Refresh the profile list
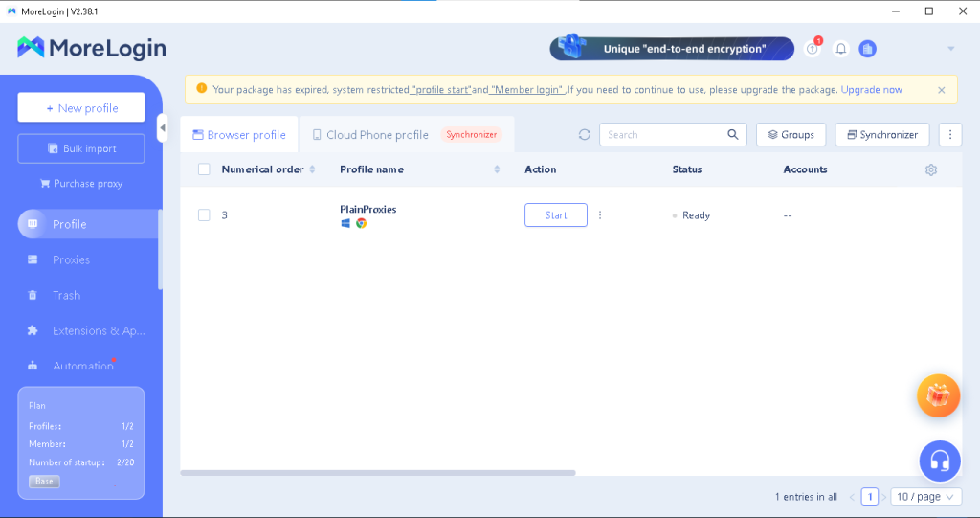Viewport: 980px width, 518px height. click(x=585, y=134)
